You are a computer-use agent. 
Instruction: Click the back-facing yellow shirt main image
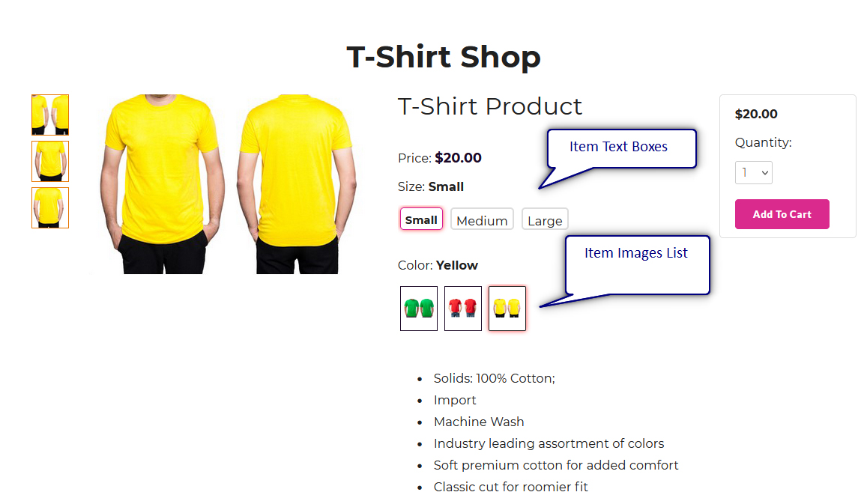point(297,184)
